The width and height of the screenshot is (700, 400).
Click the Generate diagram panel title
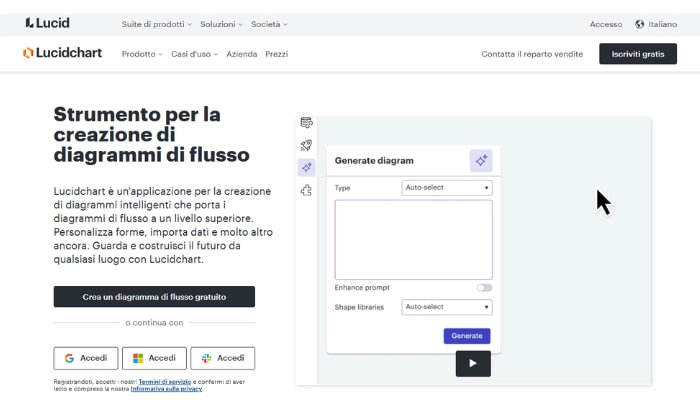[x=374, y=161]
